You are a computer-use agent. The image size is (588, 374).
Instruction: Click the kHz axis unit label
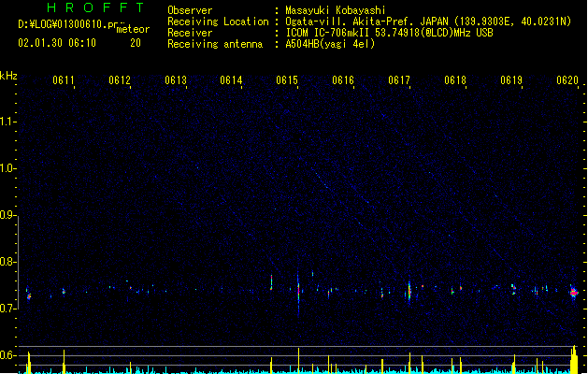[x=8, y=76]
